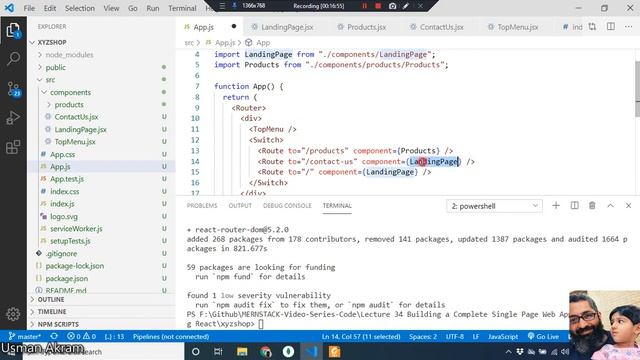
Task: Kill terminal with trash icon
Action: pos(592,206)
